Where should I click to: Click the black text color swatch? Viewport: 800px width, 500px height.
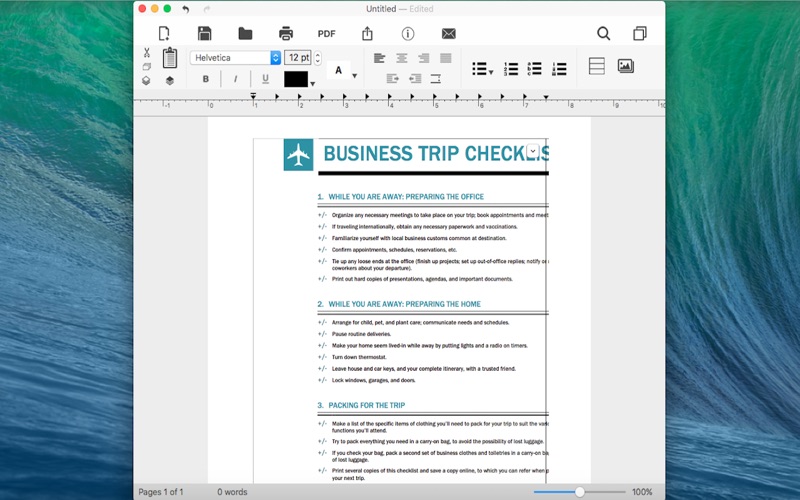click(x=296, y=79)
